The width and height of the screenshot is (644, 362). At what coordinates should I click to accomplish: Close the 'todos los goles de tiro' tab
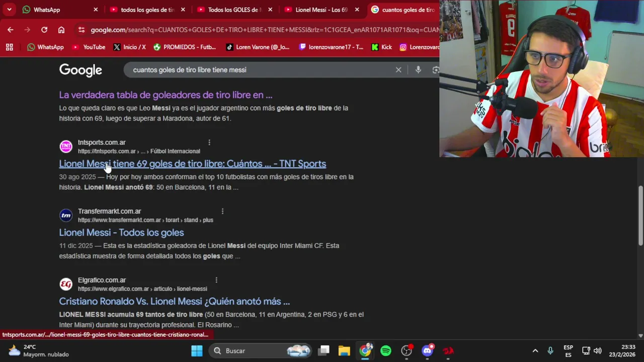tap(183, 10)
